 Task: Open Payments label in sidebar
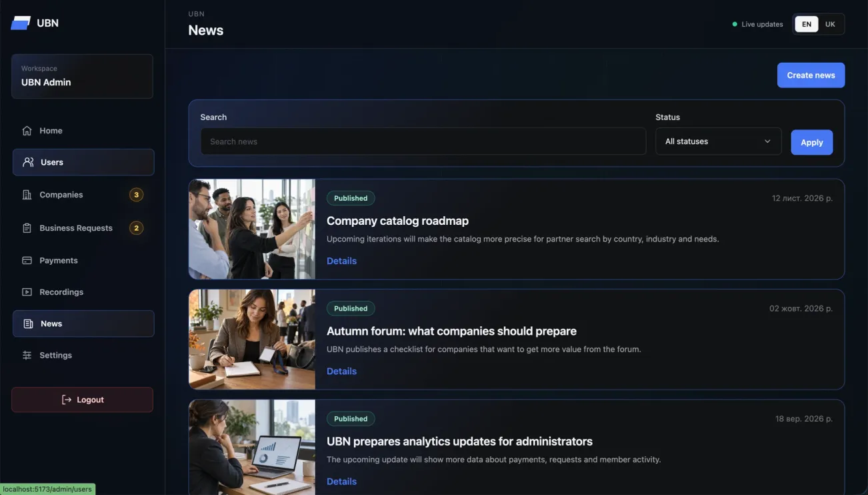[x=59, y=260]
